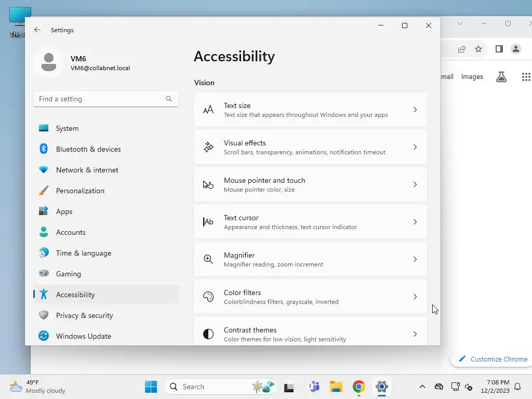Click the Contrast themes setting text

[x=250, y=330]
